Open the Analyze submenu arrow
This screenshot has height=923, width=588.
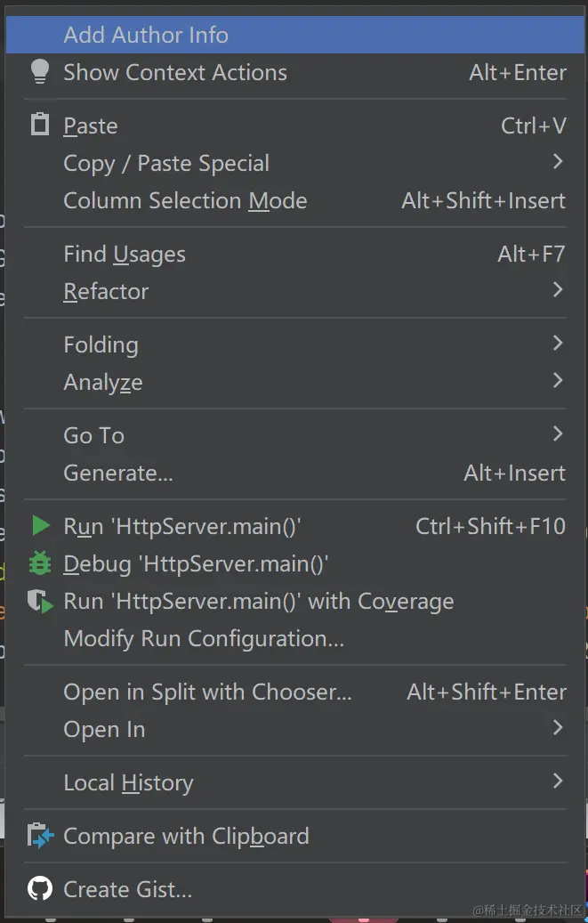(x=558, y=381)
